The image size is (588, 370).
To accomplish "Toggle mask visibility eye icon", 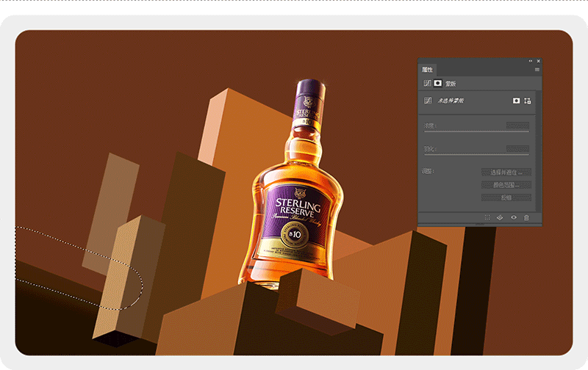I will click(514, 217).
